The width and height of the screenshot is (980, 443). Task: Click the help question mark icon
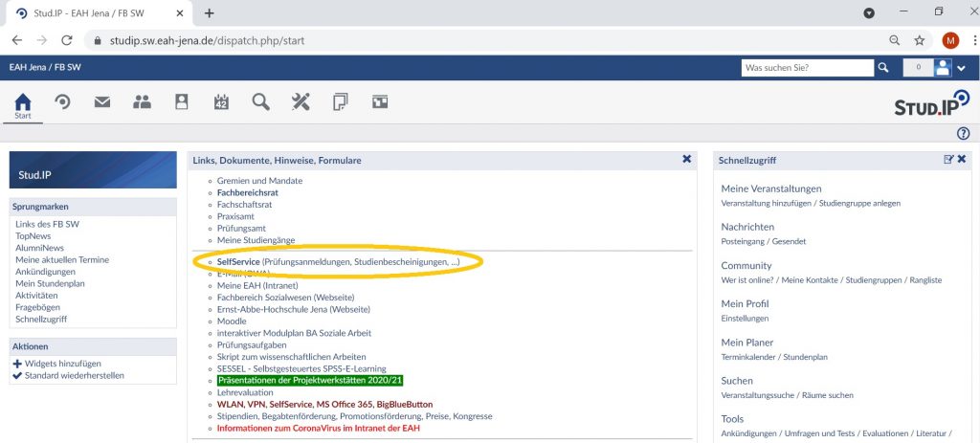tap(964, 134)
